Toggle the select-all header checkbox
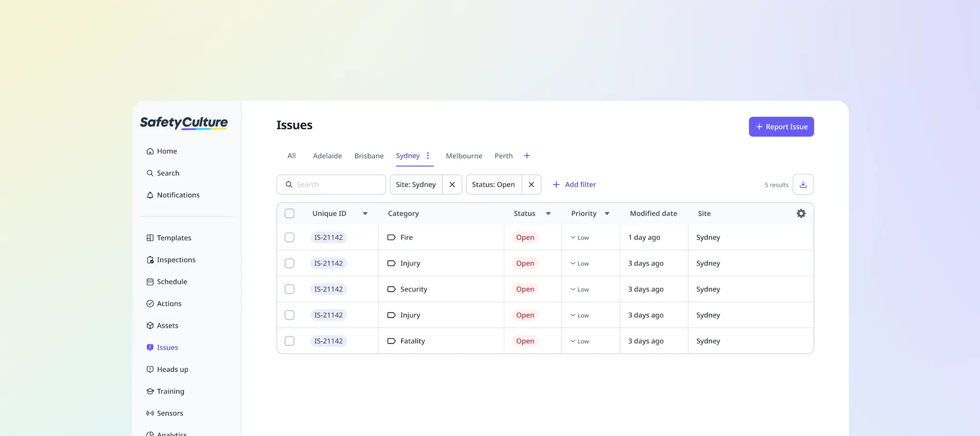980x436 pixels. [x=290, y=213]
